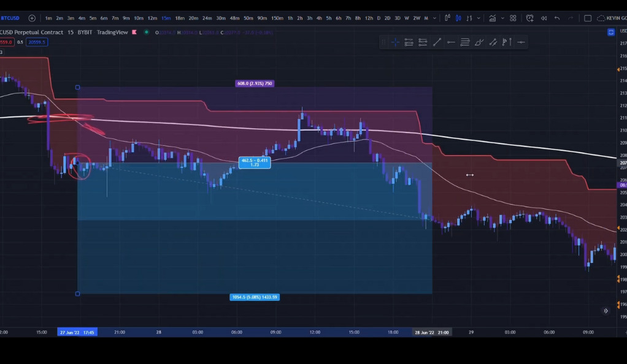Set timeframe to W (weekly)

pos(407,18)
